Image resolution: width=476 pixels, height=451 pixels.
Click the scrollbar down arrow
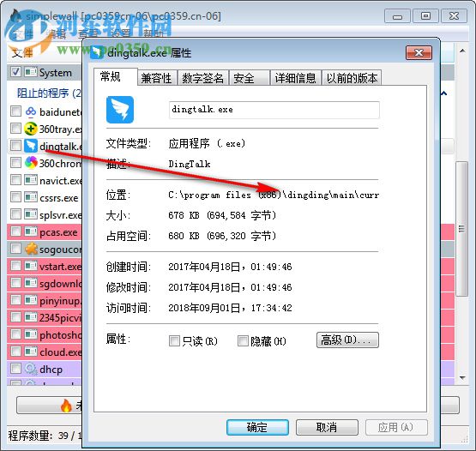pyautogui.click(x=462, y=378)
